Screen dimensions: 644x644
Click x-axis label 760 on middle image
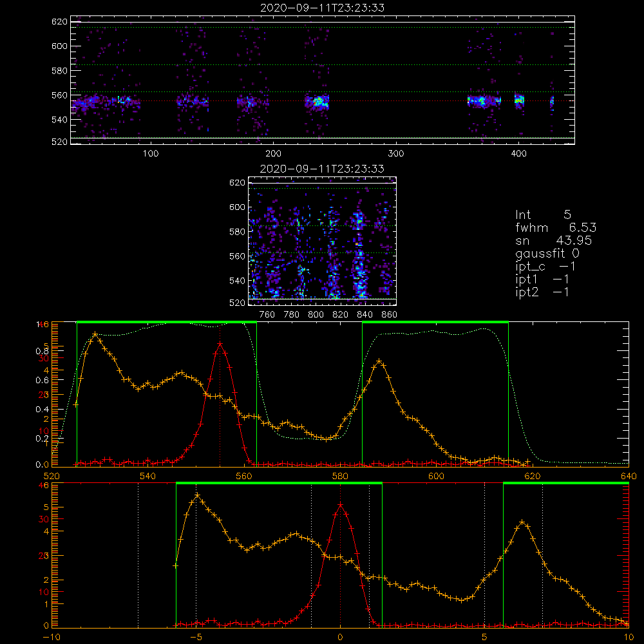[x=267, y=315]
